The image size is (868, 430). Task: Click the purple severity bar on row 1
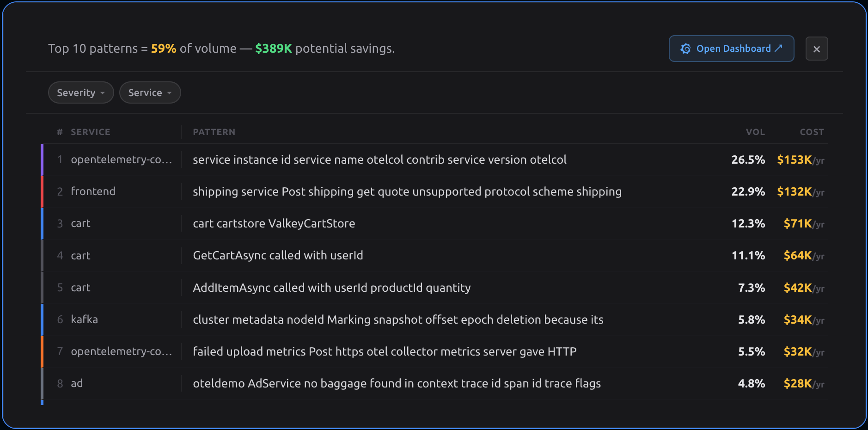(42, 160)
